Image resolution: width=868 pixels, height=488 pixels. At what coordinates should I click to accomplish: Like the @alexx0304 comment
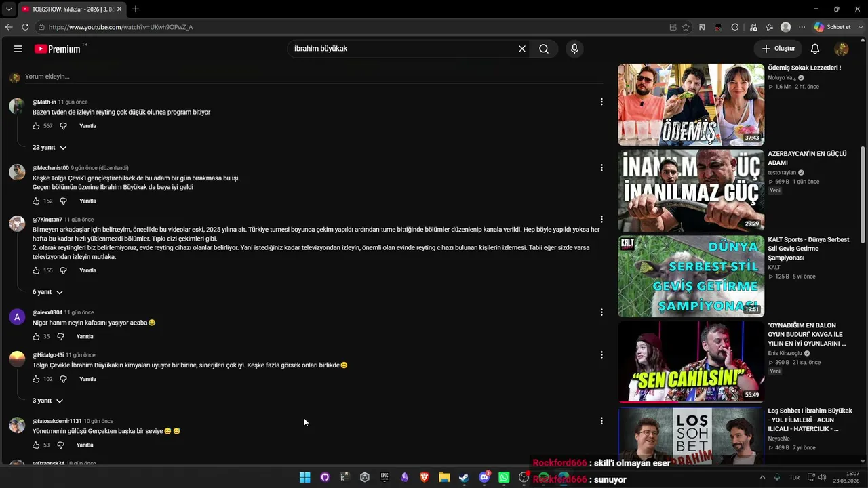(37, 337)
